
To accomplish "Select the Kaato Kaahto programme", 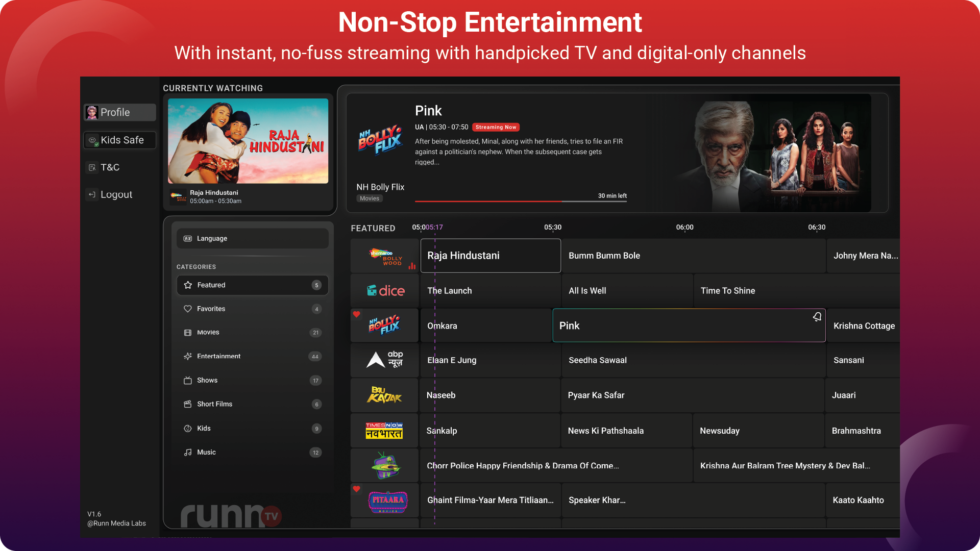I will pos(863,500).
